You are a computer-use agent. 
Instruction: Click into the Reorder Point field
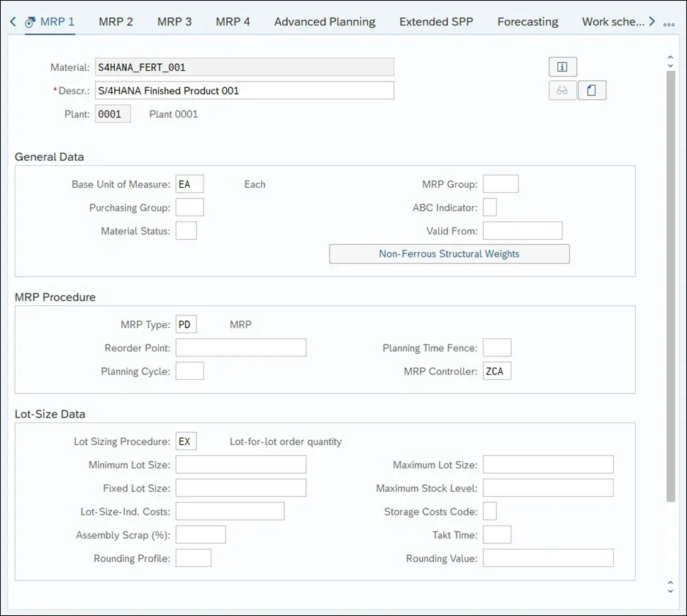tap(241, 347)
